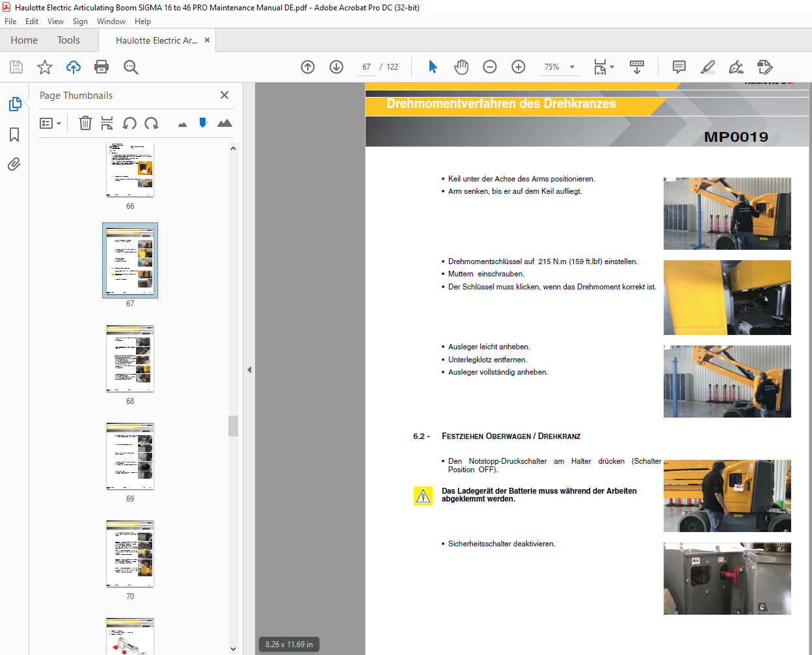Select page 69 thumbnail
This screenshot has width=812, height=655.
[130, 457]
